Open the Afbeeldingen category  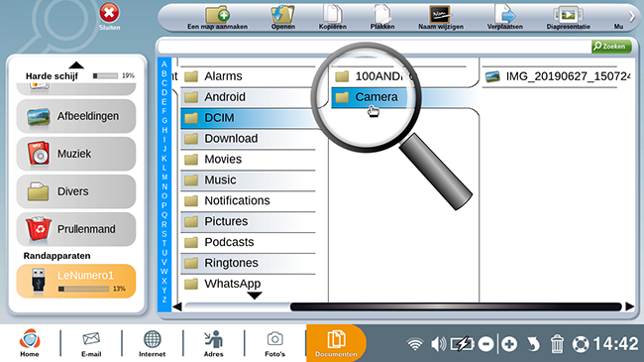click(x=76, y=116)
